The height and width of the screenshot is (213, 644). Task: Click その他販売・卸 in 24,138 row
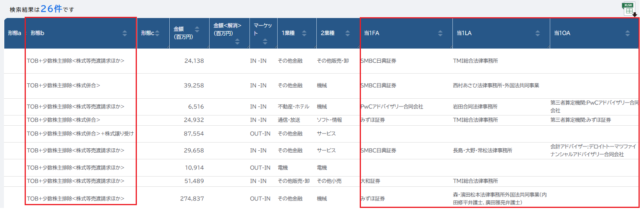pos(333,61)
